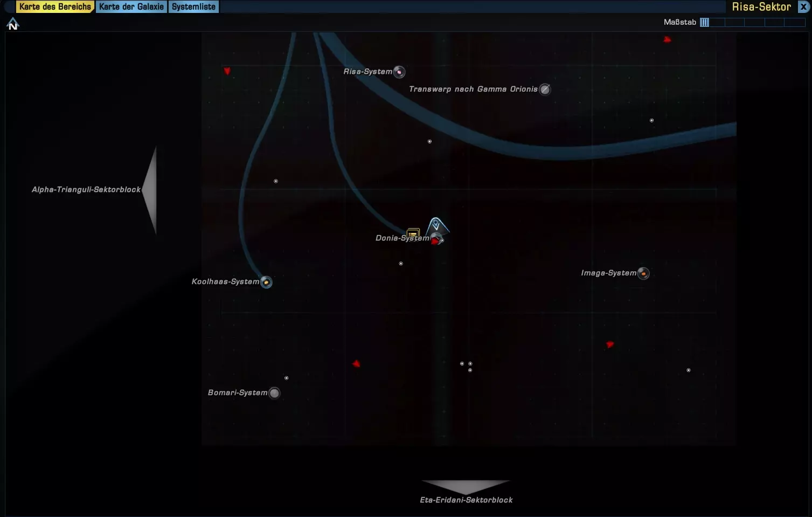This screenshot has width=812, height=517.
Task: Select the red enemy marker below the Maßstab slider
Action: 667,39
